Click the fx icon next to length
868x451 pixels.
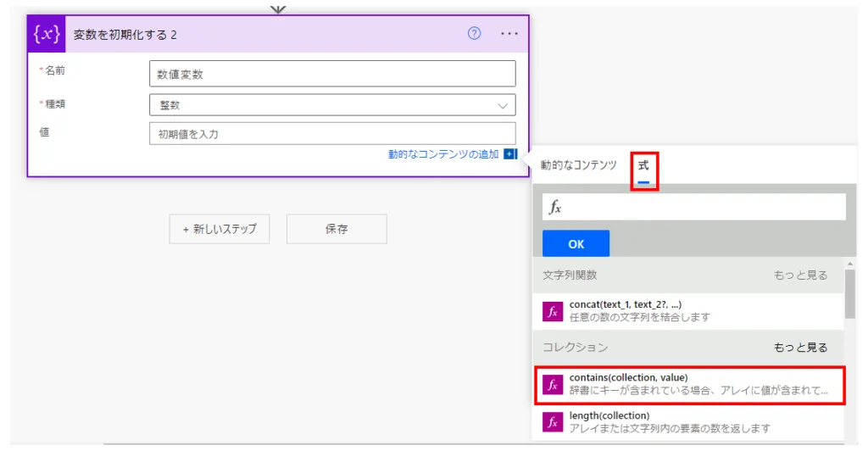pos(553,422)
